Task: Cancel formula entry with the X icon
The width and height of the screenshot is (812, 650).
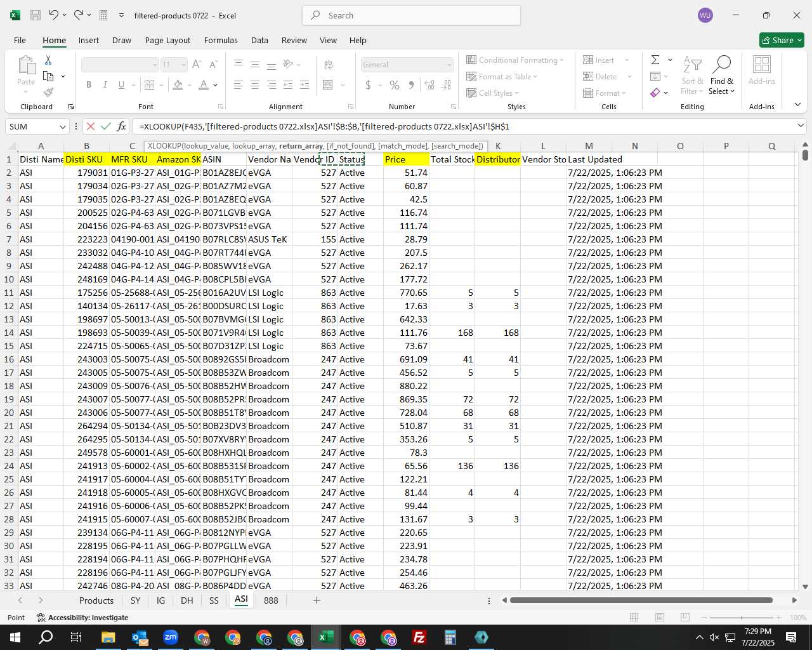Action: point(91,126)
